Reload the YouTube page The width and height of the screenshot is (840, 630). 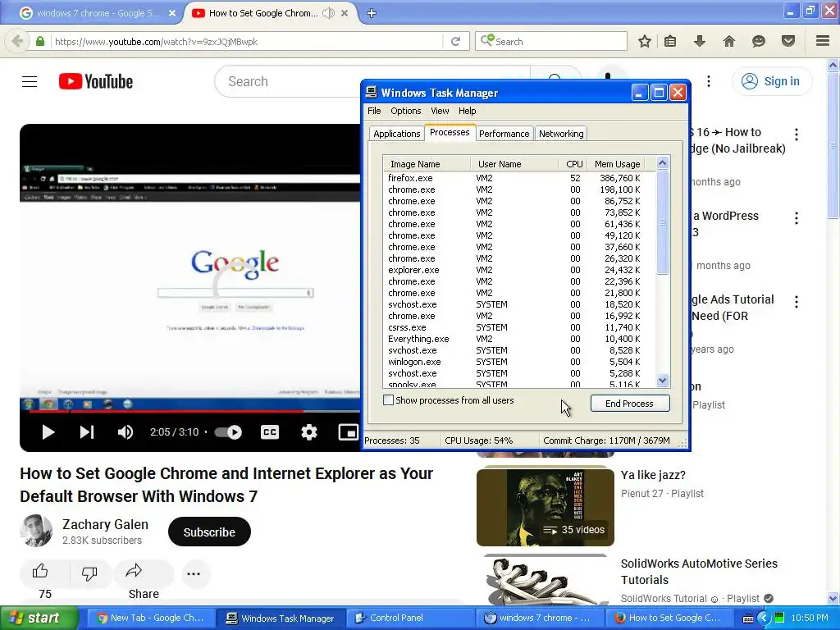click(455, 41)
